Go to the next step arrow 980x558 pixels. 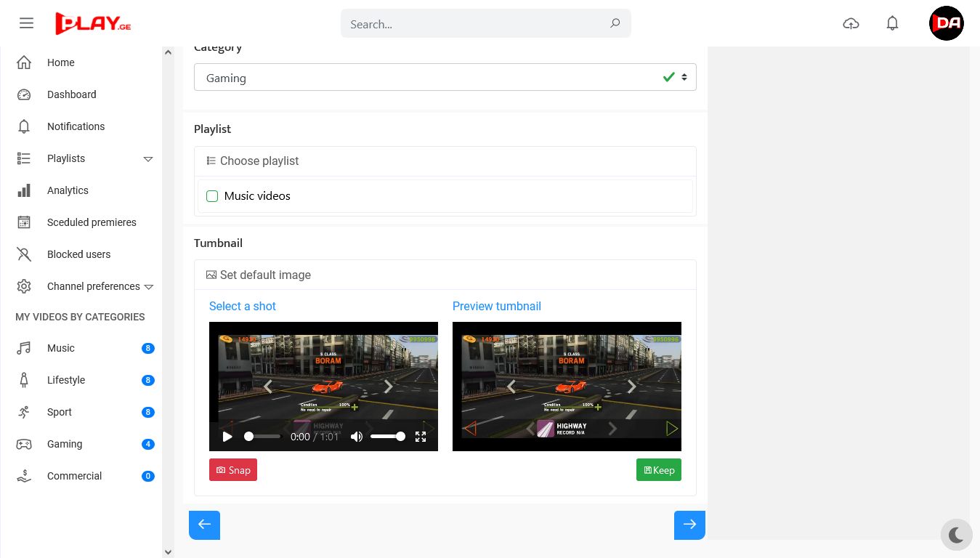click(x=689, y=525)
